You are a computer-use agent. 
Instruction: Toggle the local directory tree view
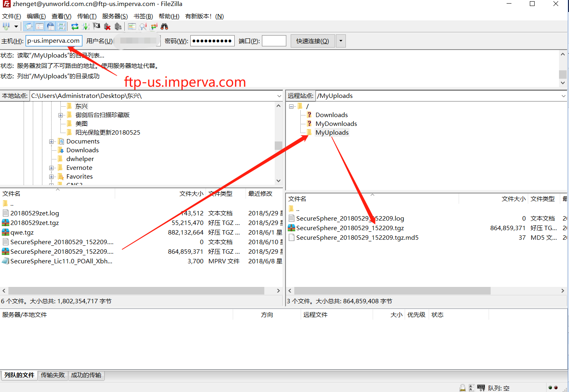coord(40,26)
